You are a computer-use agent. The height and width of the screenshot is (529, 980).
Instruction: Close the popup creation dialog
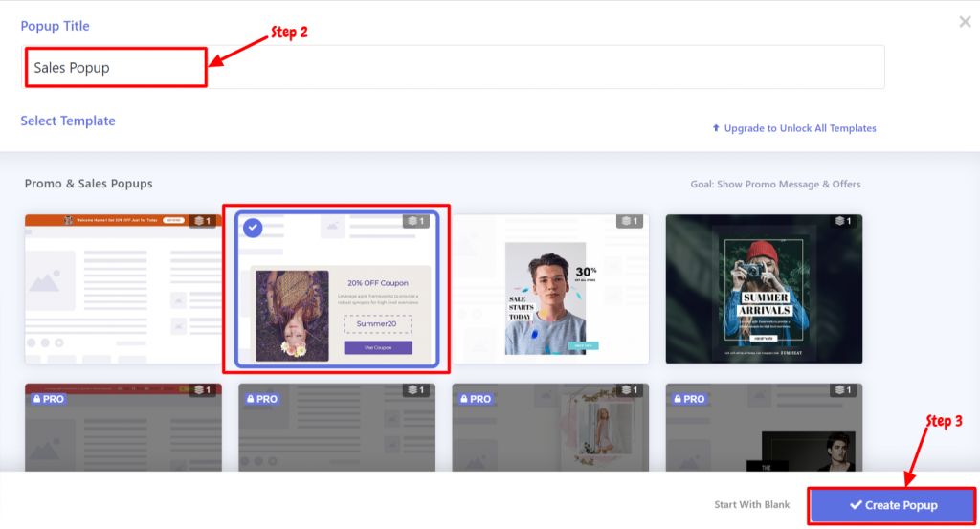[x=965, y=22]
